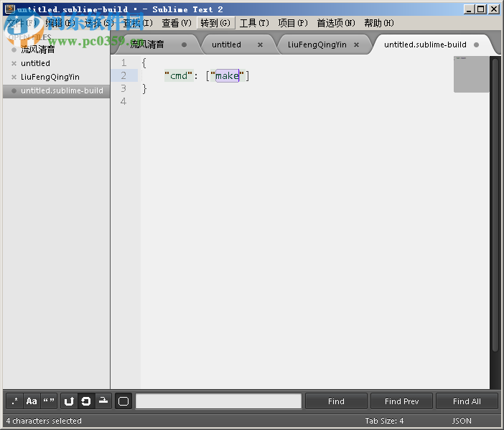Click sidebar dot next to untitled.sublime-build
This screenshot has height=430, width=504.
coord(14,90)
